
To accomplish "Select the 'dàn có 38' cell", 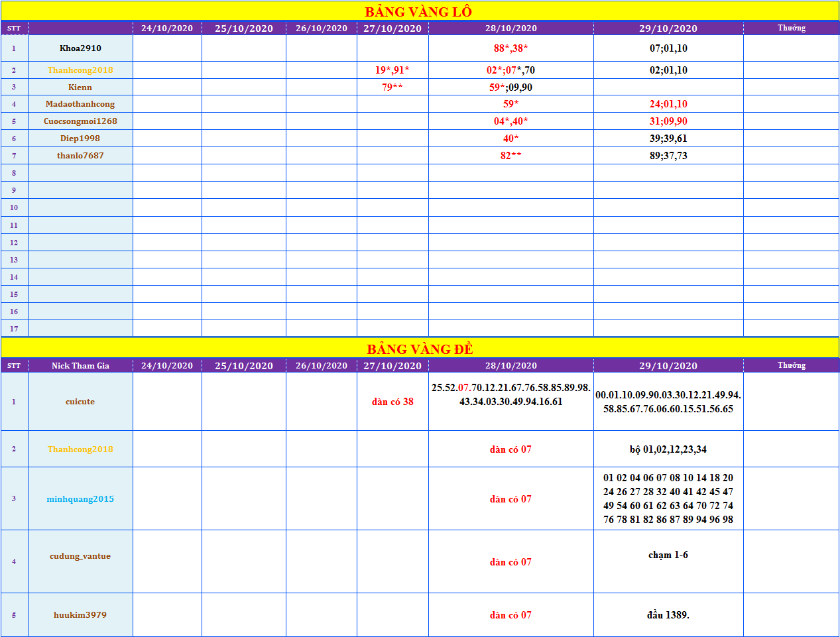I will point(392,402).
